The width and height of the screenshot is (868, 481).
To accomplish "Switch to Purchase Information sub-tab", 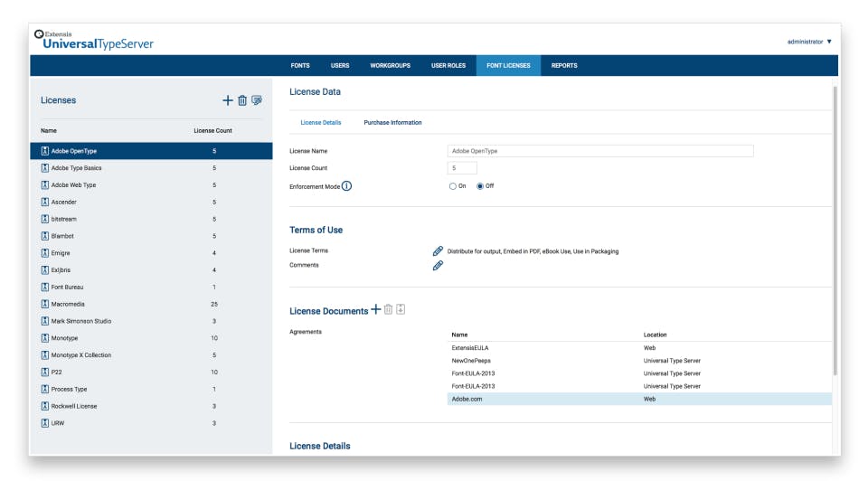I will click(x=392, y=122).
